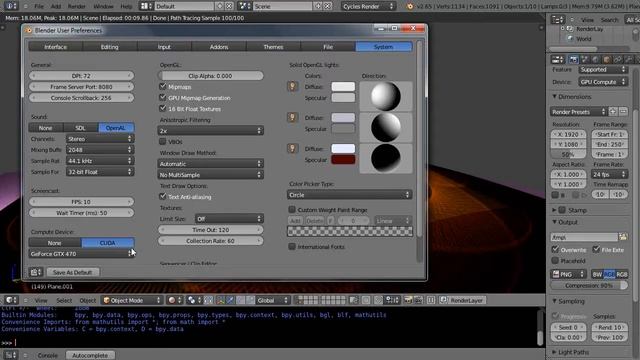Image resolution: width=640 pixels, height=360 pixels.
Task: Open the Window menu in top bar
Action: [103, 6]
